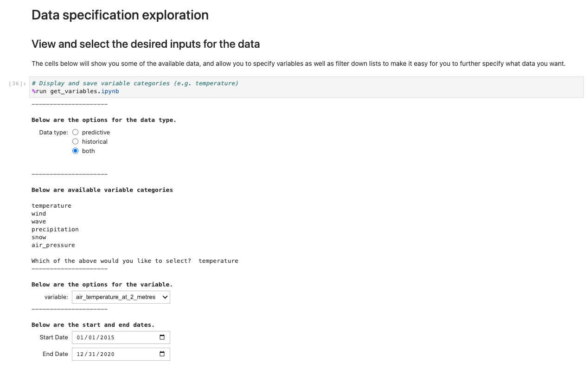
Task: Click the View and select desired inputs subheading
Action: pos(146,44)
